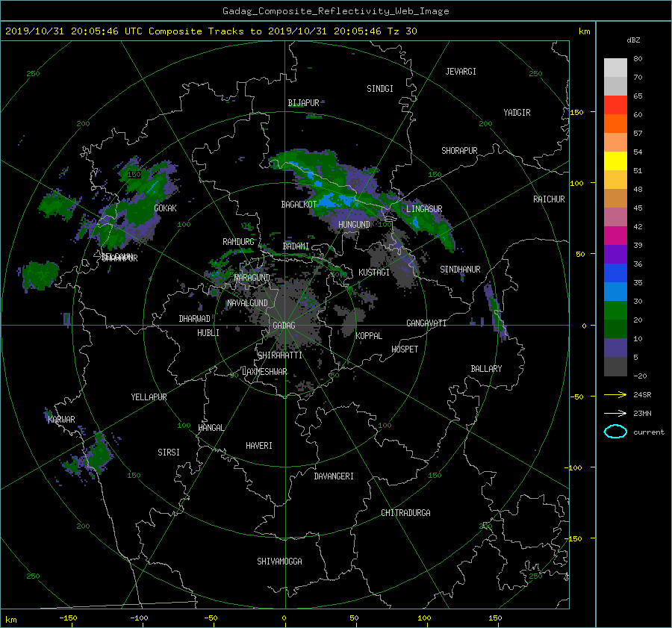Click the blue 35 dBZ legend color
672x628 pixels.
[x=615, y=273]
